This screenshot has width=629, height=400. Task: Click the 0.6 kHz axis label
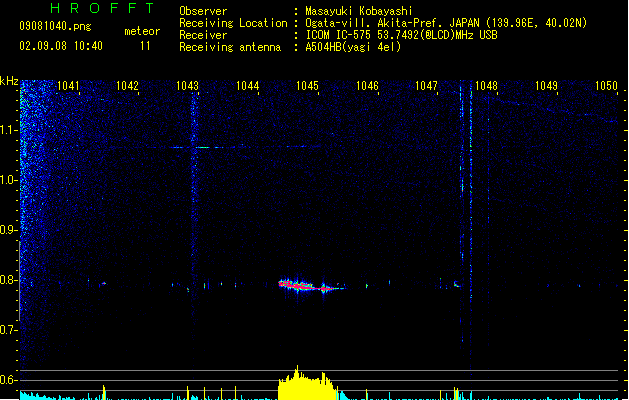coord(9,380)
